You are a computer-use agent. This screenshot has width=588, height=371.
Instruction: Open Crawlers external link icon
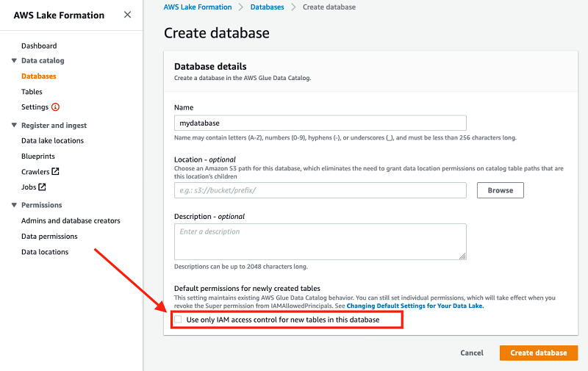[x=56, y=171]
